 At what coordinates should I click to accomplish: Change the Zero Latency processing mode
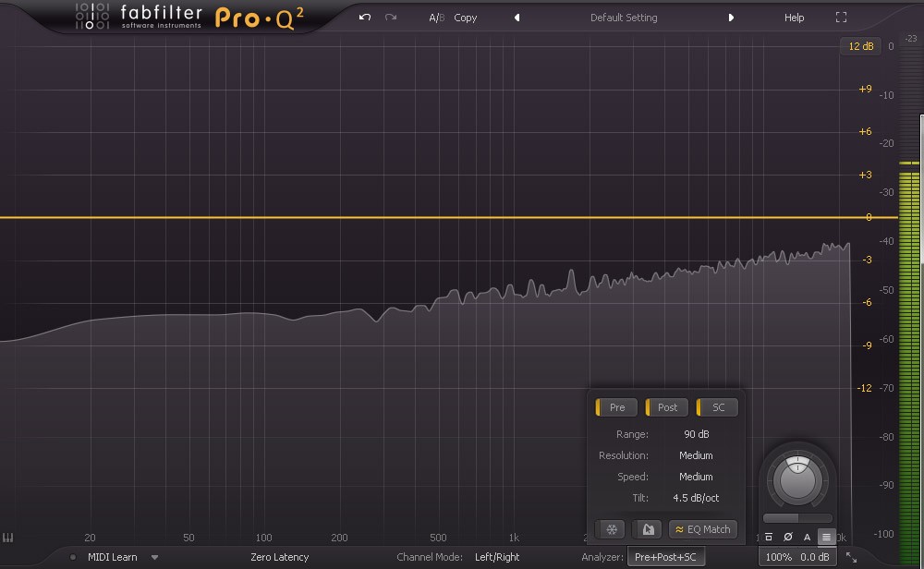click(279, 557)
